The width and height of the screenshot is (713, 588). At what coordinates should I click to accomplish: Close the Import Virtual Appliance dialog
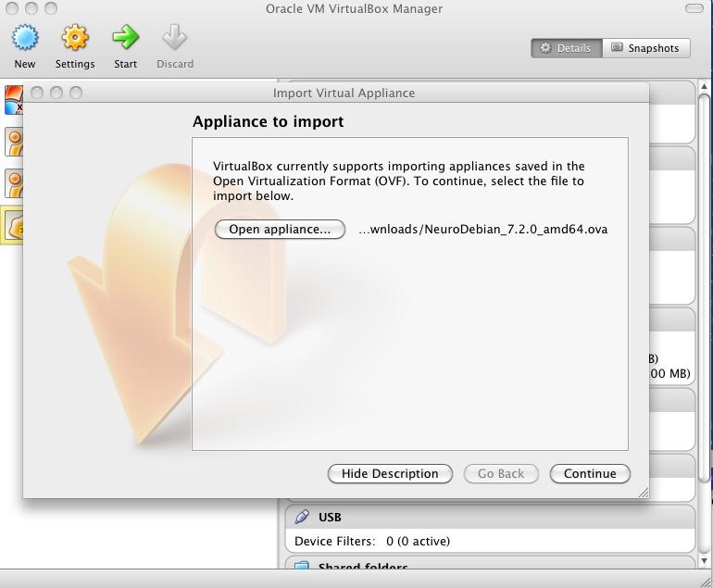click(x=37, y=93)
